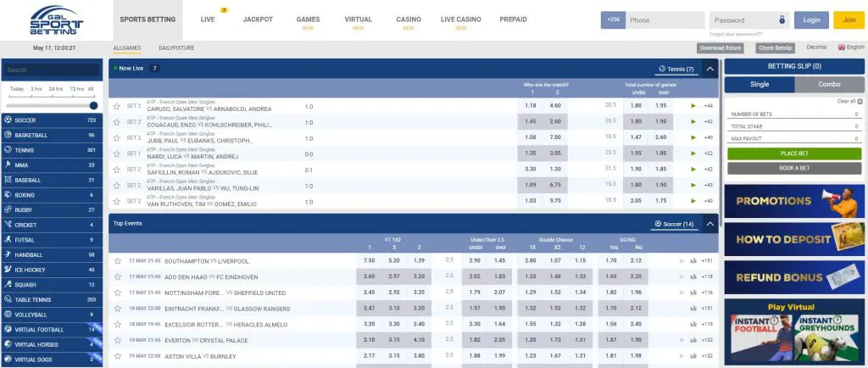Open the Refund Bonus banner
The image size is (868, 368).
[x=794, y=277]
